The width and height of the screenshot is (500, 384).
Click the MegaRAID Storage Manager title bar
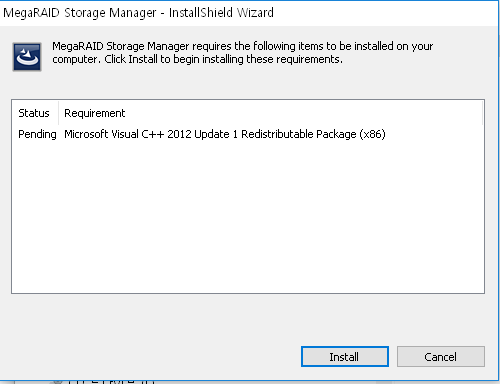pyautogui.click(x=248, y=13)
